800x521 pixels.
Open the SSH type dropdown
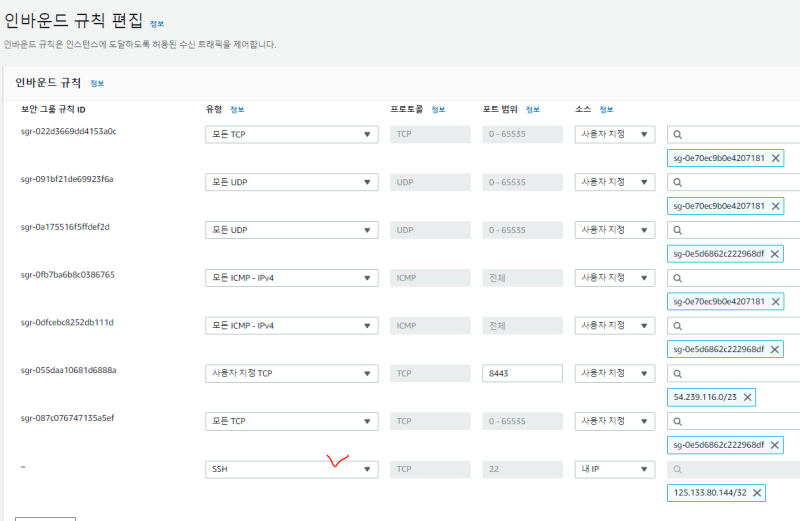pyautogui.click(x=291, y=469)
